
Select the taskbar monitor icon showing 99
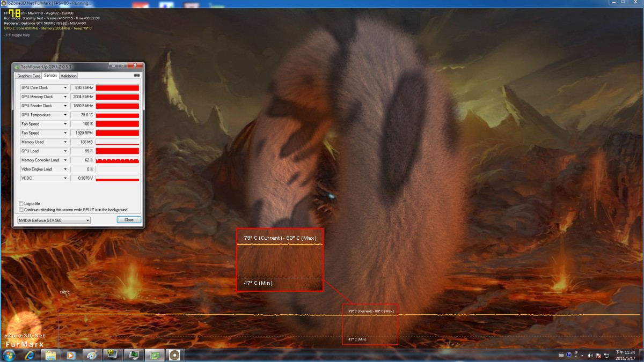[x=112, y=355]
